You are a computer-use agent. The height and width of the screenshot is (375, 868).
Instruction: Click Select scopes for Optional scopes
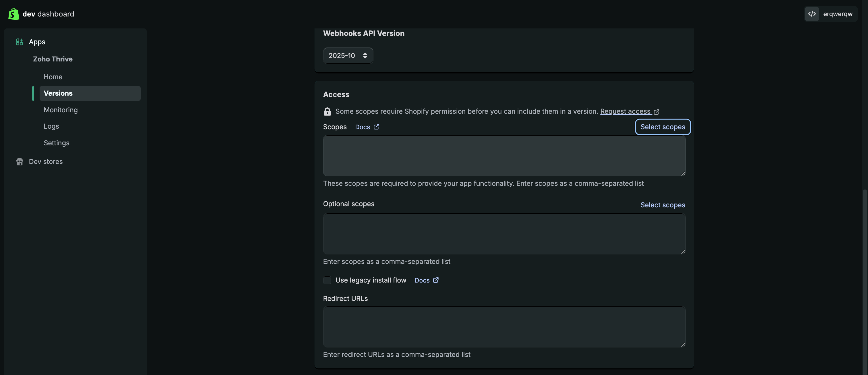pos(662,205)
